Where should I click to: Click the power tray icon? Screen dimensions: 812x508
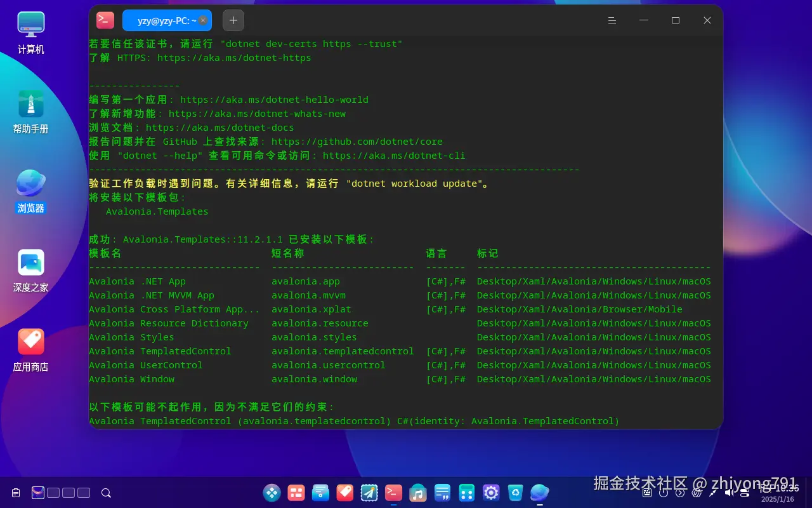click(664, 493)
